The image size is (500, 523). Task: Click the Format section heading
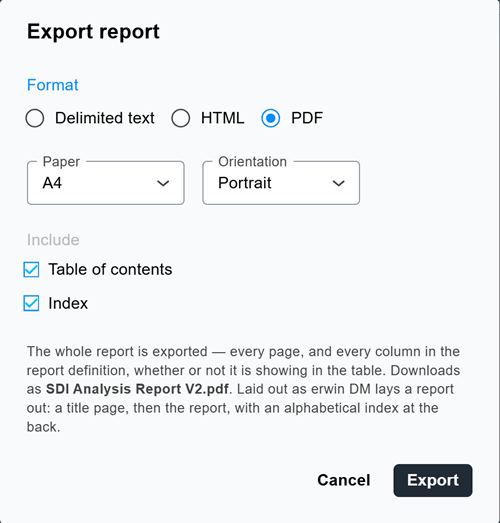(53, 85)
